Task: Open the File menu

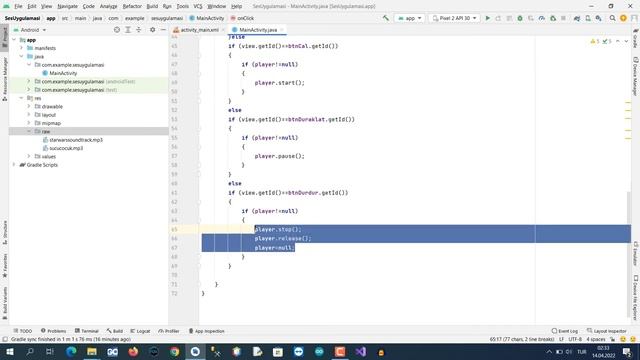Action: click(x=18, y=6)
